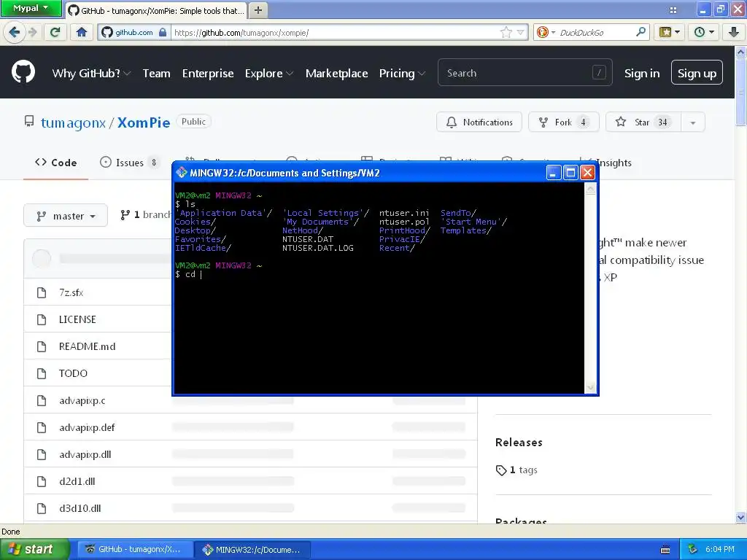Open the downloads arrow button
This screenshot has height=560, width=747.
pyautogui.click(x=734, y=32)
